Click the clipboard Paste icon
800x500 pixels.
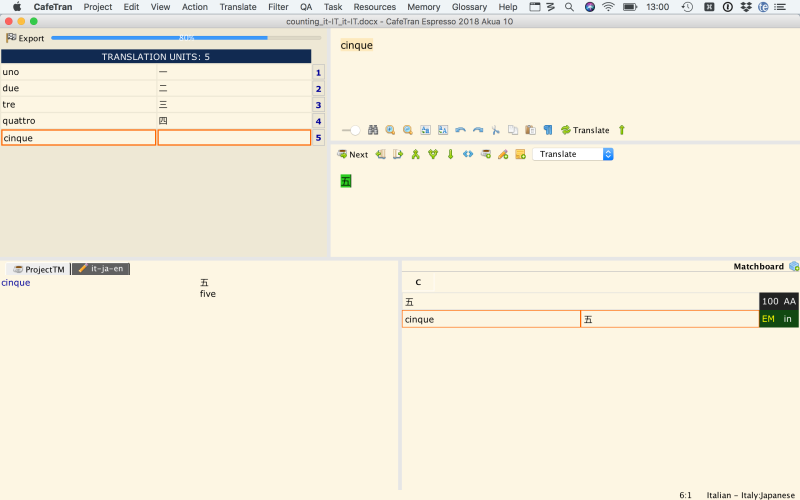[x=531, y=130]
